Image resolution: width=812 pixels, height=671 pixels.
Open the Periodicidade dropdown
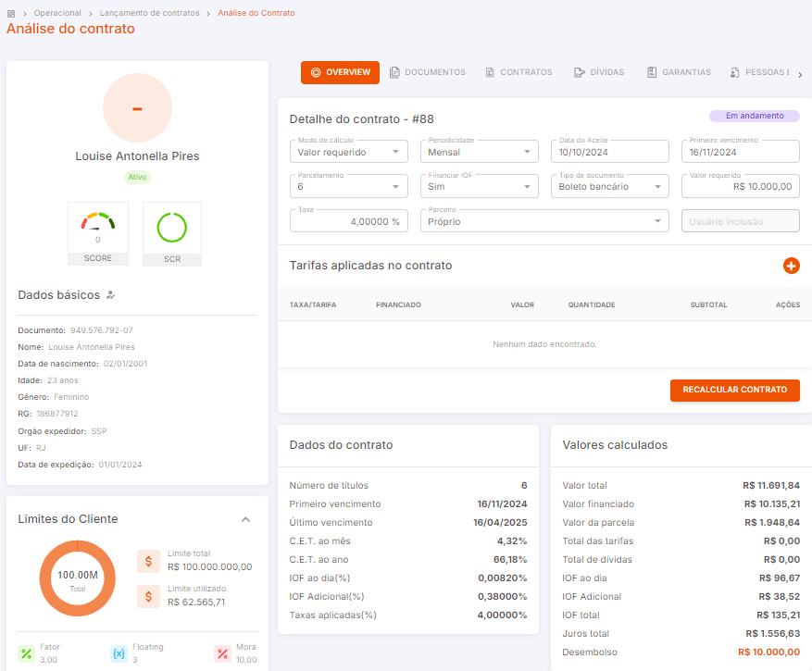coord(479,152)
